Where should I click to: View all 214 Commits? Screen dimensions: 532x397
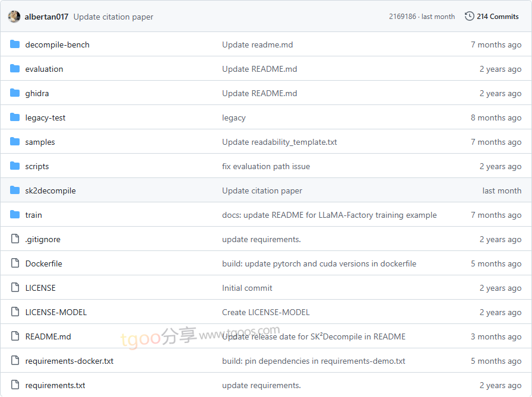tap(498, 17)
